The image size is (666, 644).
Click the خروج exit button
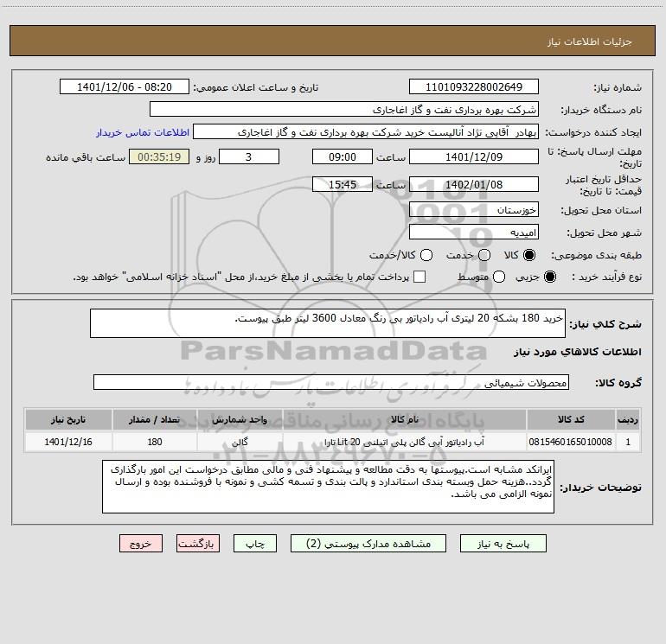coord(141,544)
